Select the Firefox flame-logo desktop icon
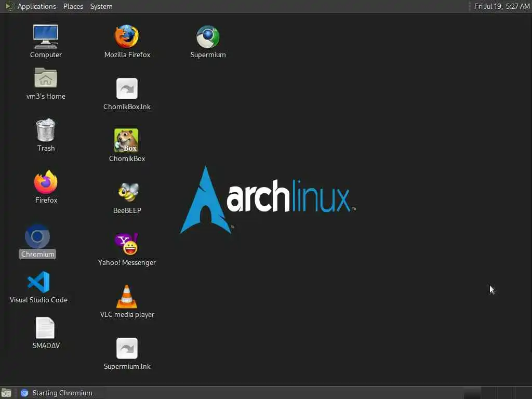The image size is (532, 399). click(x=46, y=182)
